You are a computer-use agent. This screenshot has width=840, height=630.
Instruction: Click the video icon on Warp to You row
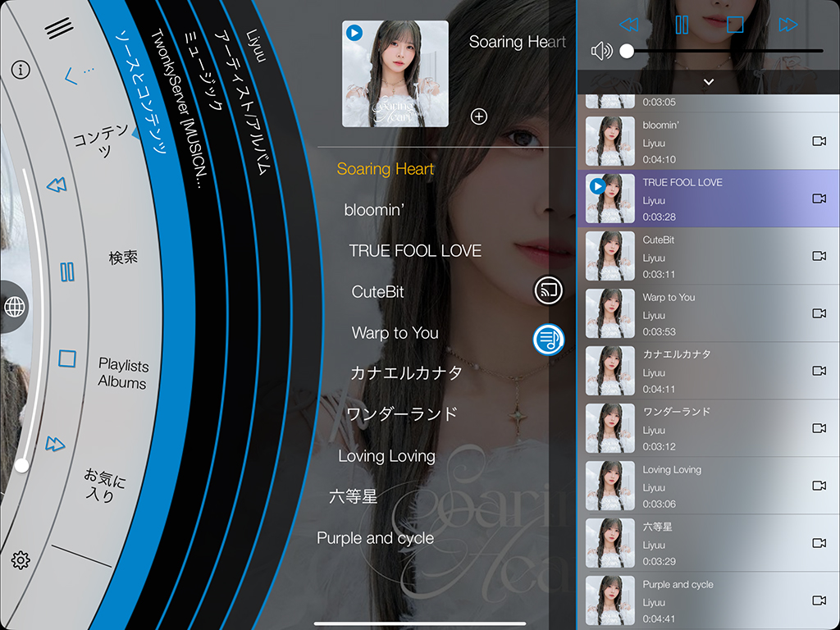tap(819, 313)
